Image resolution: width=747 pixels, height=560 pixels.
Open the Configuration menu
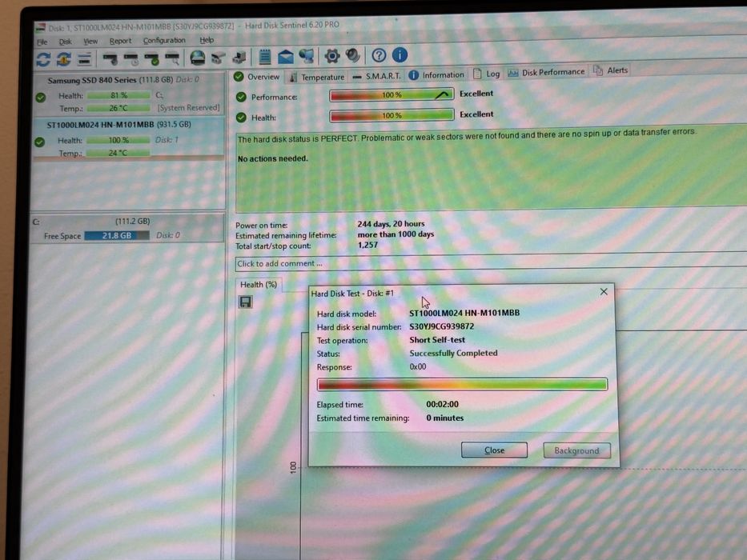pos(164,41)
